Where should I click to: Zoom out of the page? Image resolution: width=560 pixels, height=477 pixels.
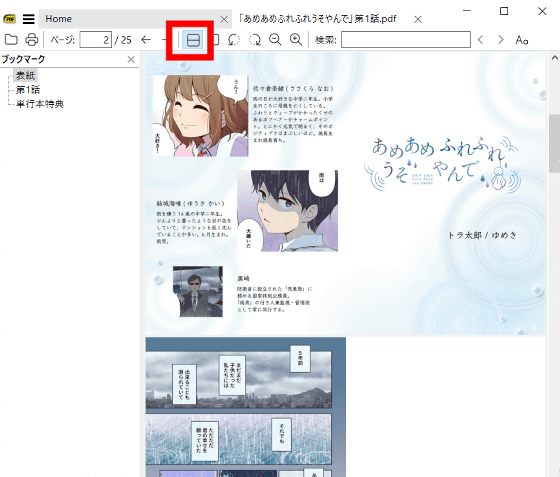coord(275,40)
